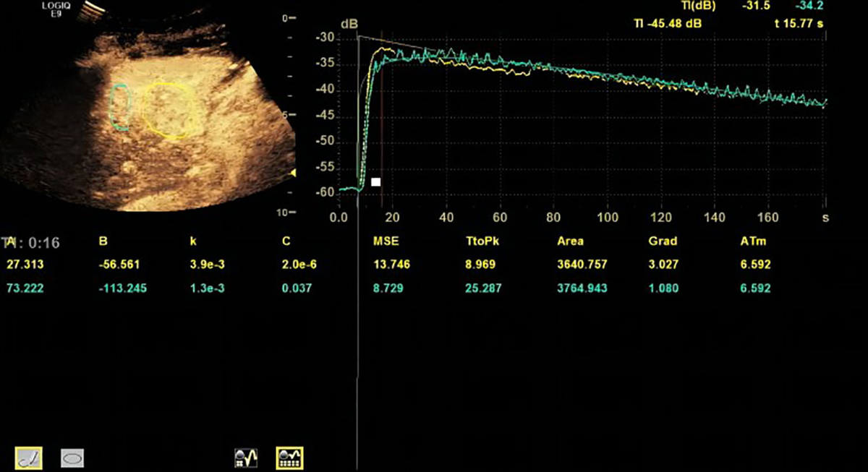Switch to single curve plot view

tap(247, 457)
